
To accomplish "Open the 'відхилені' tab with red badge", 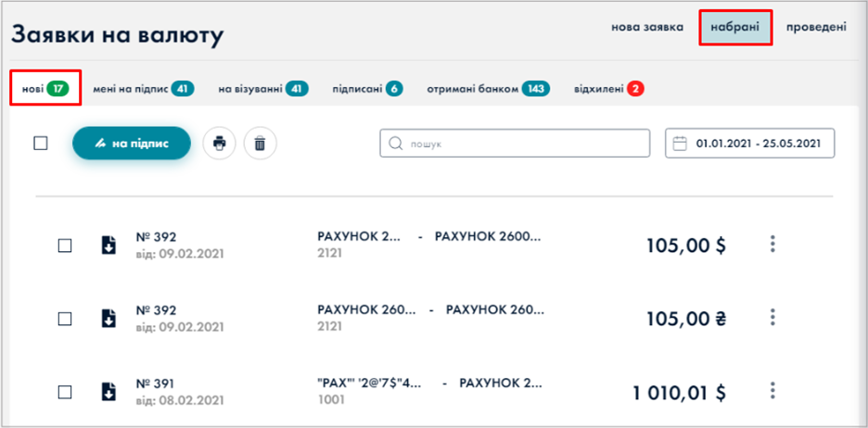I will click(608, 89).
